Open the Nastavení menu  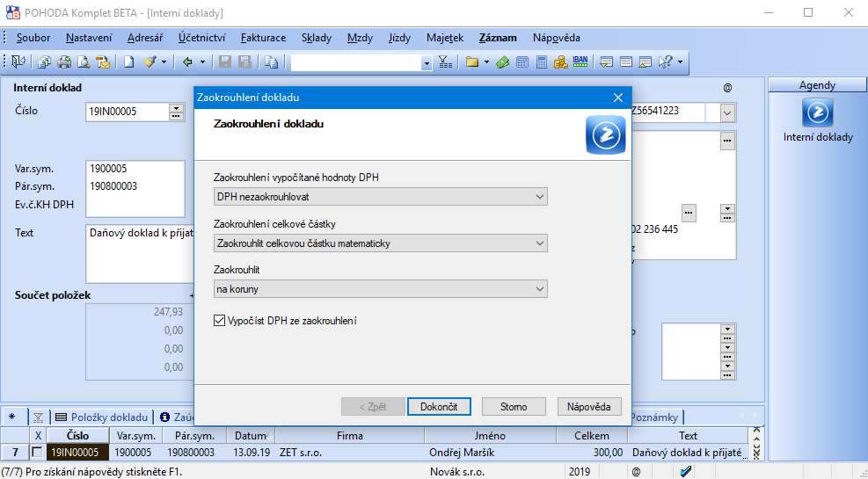coord(89,38)
